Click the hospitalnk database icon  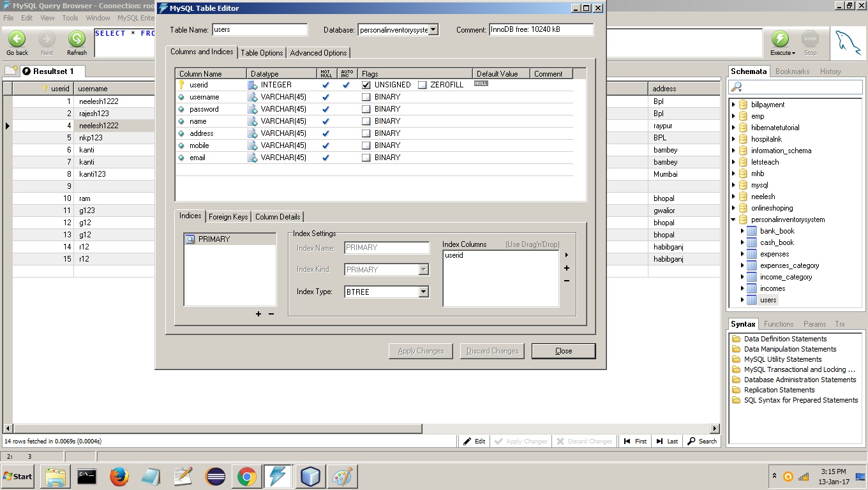743,139
